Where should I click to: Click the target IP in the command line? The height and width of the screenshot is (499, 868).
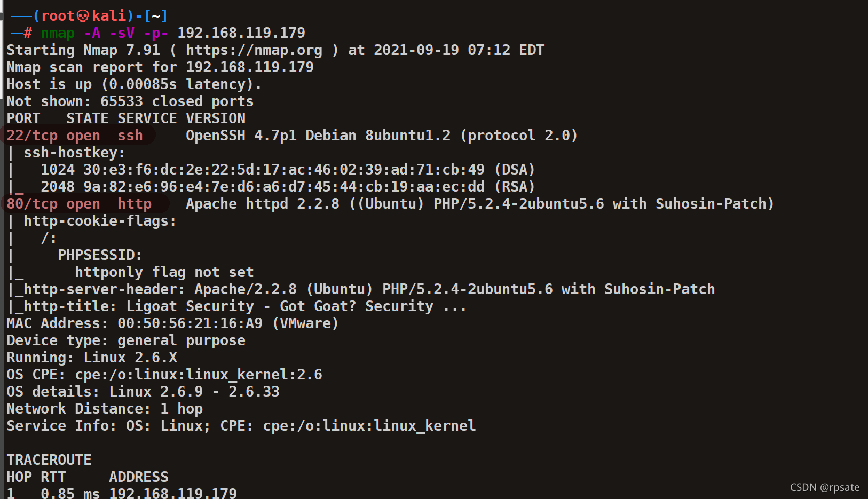(241, 33)
